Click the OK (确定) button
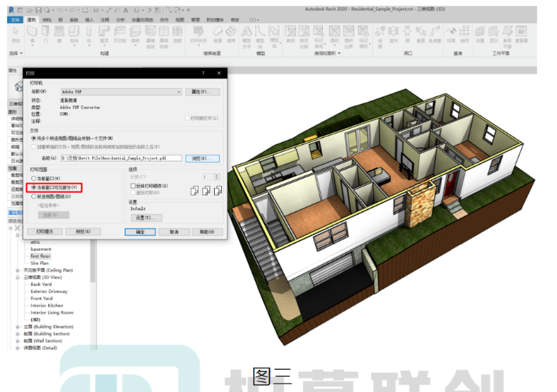Screen dimensions: 557x392 pos(140,232)
